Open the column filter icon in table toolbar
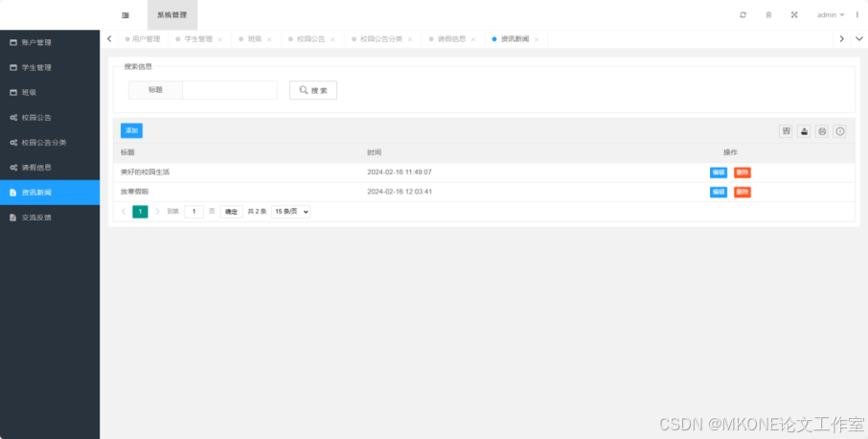The height and width of the screenshot is (439, 868). click(786, 131)
